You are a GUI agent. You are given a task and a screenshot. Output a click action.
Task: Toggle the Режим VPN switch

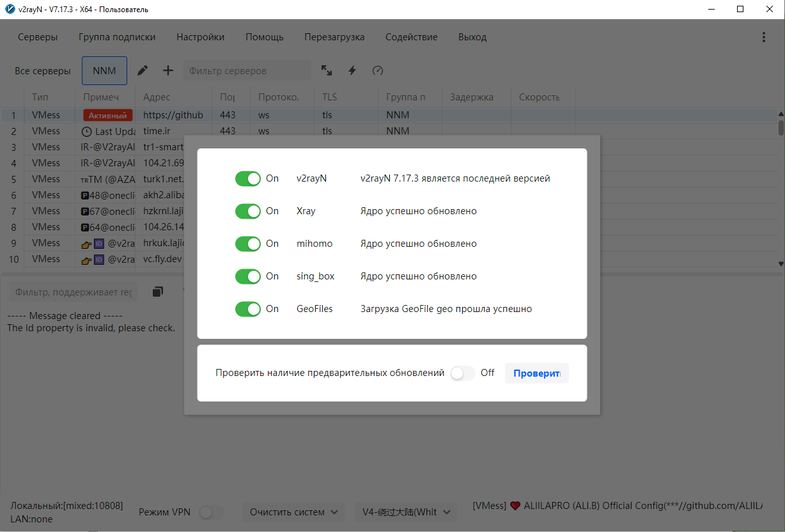coord(212,512)
